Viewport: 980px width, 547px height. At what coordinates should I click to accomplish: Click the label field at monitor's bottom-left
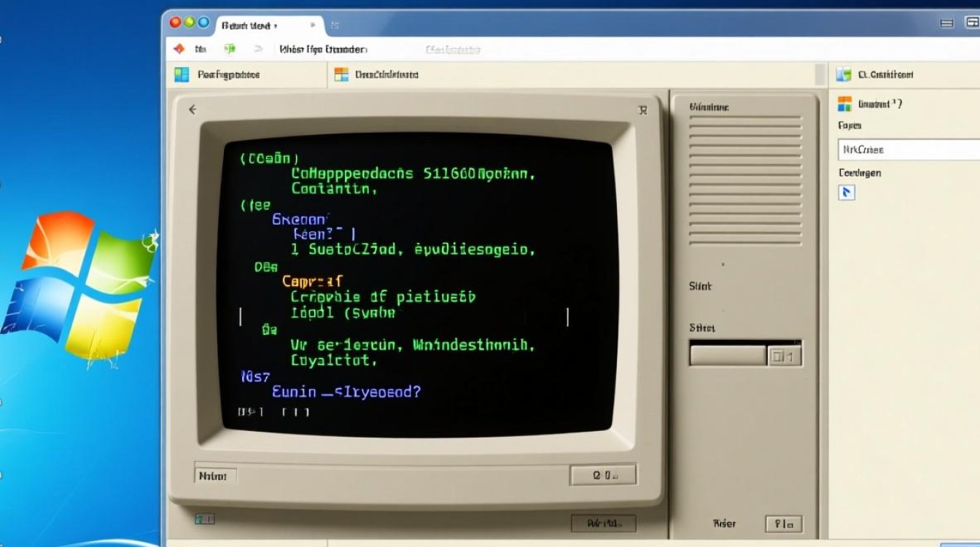click(x=215, y=476)
